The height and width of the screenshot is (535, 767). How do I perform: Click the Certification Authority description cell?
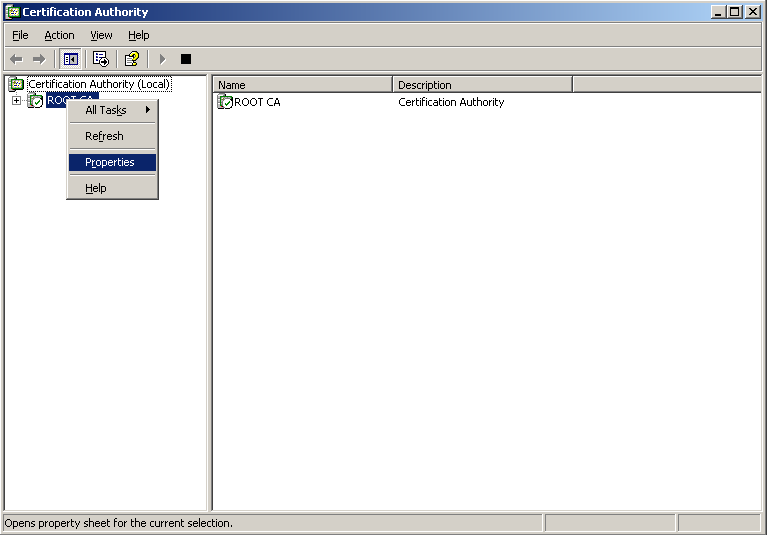click(x=451, y=102)
